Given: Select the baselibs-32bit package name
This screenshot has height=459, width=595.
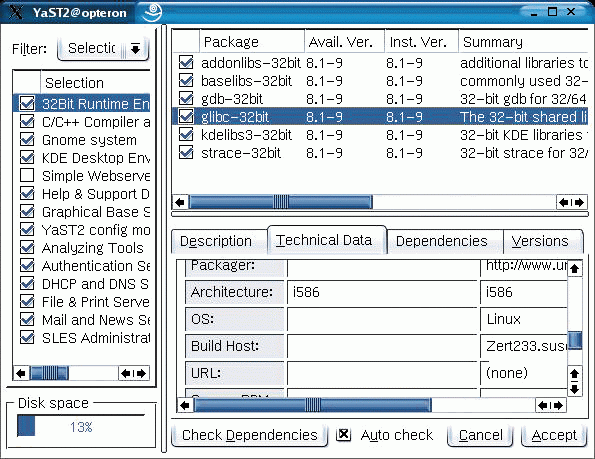Looking at the screenshot, I should [246, 81].
